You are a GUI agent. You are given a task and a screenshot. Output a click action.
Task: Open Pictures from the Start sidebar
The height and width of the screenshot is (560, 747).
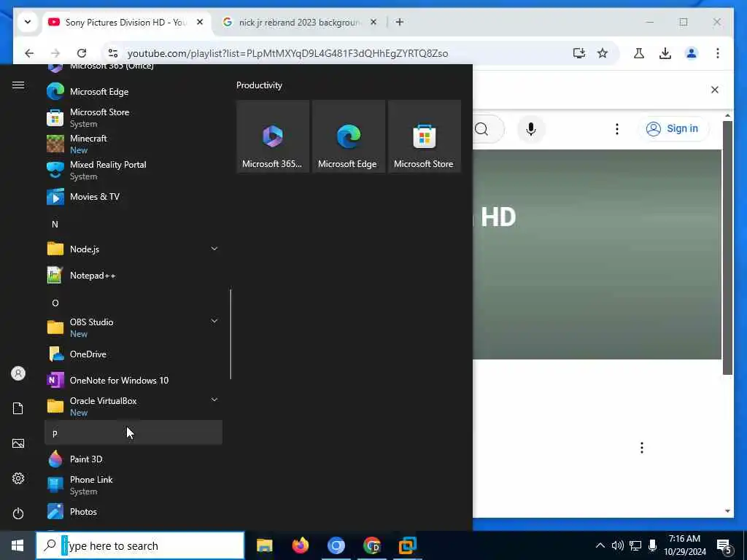[18, 444]
